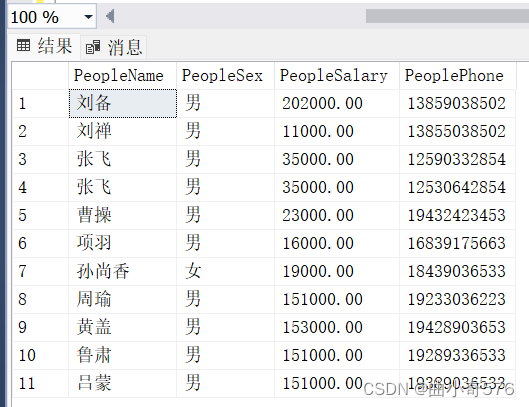Select the PeopleSalary column header

[x=337, y=76]
